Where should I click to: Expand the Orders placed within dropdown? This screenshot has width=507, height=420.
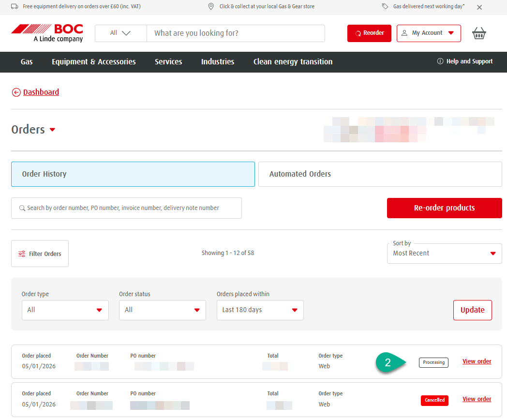[260, 310]
